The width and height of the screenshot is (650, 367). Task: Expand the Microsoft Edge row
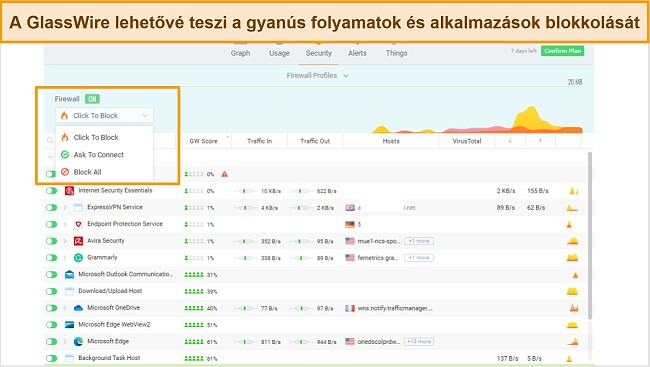coord(65,341)
